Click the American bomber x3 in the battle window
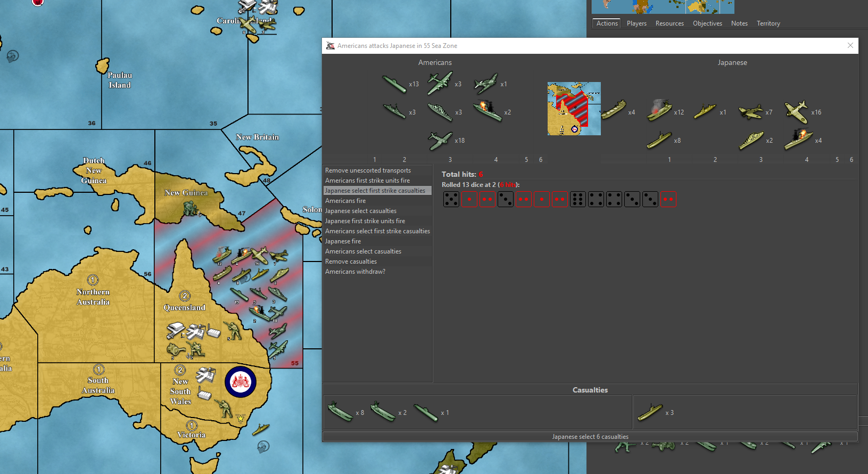The height and width of the screenshot is (474, 868). (440, 84)
